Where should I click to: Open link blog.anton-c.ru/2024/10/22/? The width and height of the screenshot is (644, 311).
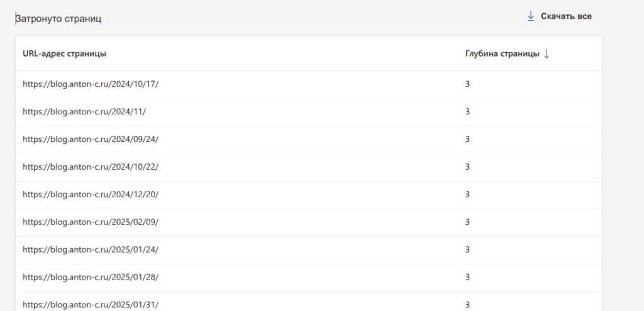pyautogui.click(x=91, y=167)
